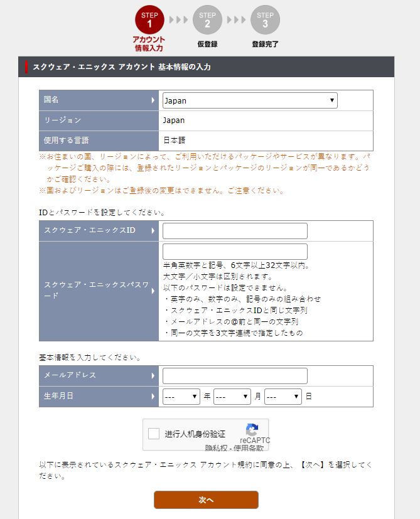Click the 使用する言語 row label
This screenshot has width=420, height=519.
[x=67, y=141]
